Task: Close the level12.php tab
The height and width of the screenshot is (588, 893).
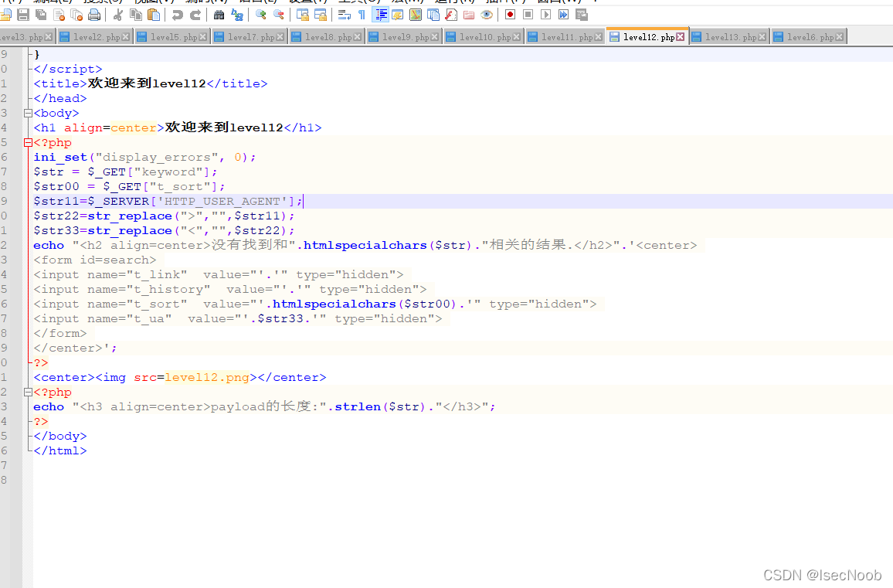Action: tap(680, 37)
